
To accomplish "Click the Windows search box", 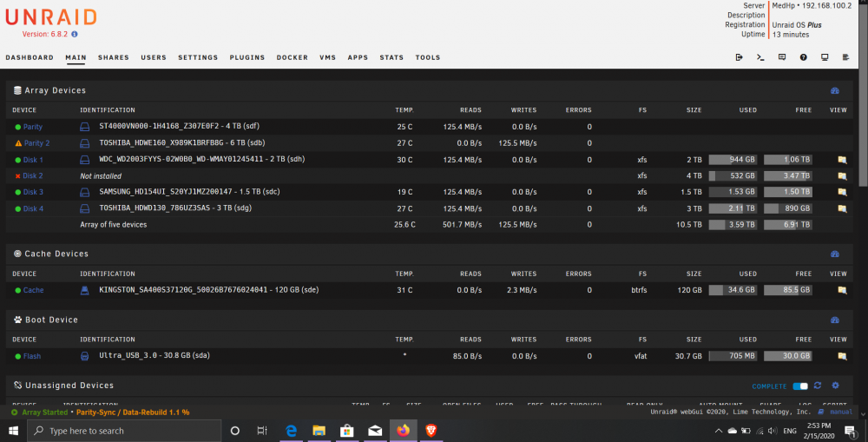I will click(124, 431).
